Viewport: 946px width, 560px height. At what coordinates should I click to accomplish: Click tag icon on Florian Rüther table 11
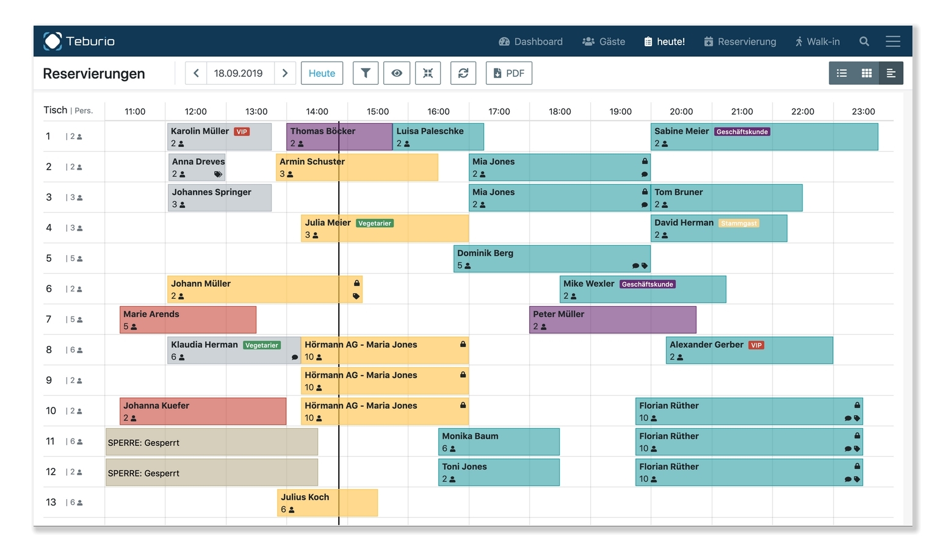(857, 449)
